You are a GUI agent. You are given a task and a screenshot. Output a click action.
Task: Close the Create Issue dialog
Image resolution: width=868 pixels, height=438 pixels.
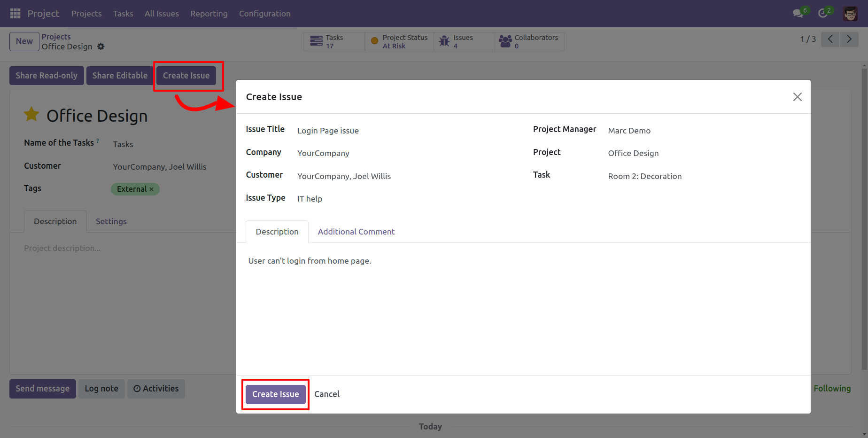point(797,97)
